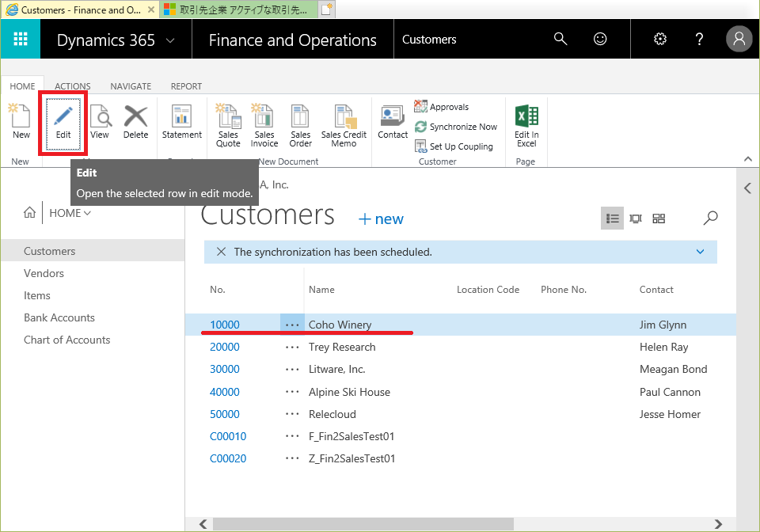The image size is (760, 532).
Task: Click the Delete ribbon icon
Action: [x=135, y=122]
